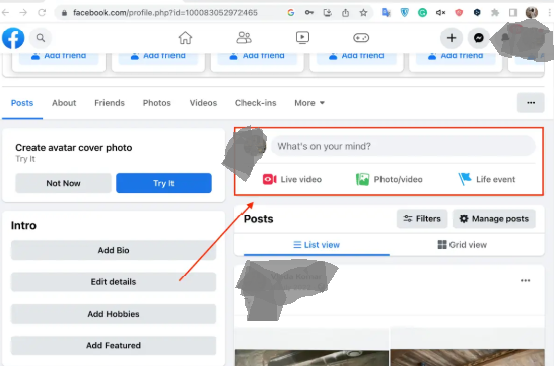Image resolution: width=554 pixels, height=366 pixels.
Task: Open the Photos tab
Action: tap(157, 103)
